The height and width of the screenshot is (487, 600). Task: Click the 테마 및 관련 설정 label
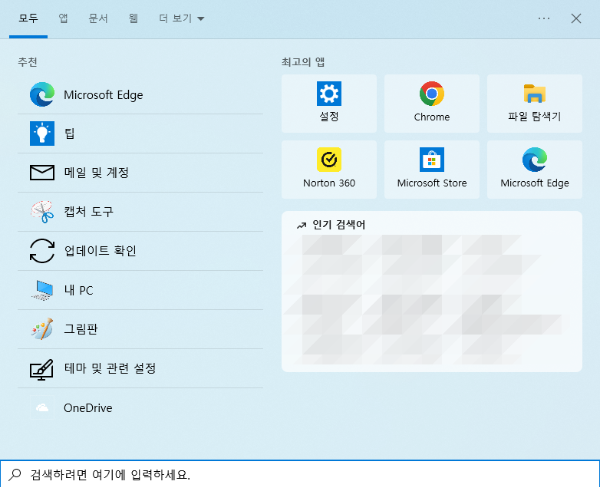[110, 368]
